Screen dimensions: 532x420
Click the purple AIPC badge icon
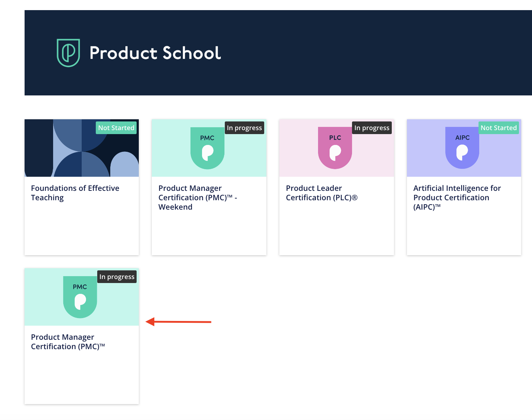462,148
